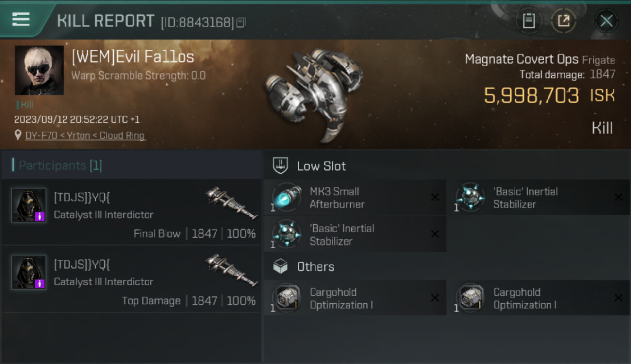631x364 pixels.
Task: Click the Others section header
Action: point(315,266)
